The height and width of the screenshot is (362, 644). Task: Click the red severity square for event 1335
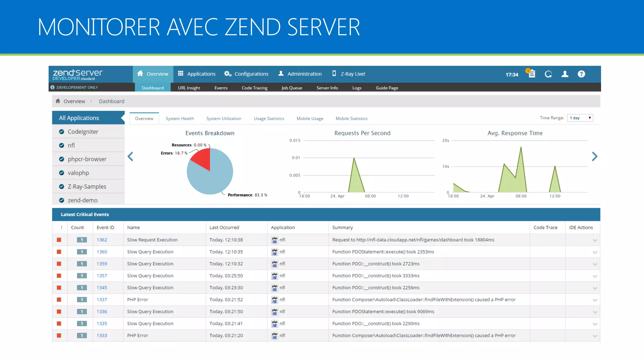[59, 324]
